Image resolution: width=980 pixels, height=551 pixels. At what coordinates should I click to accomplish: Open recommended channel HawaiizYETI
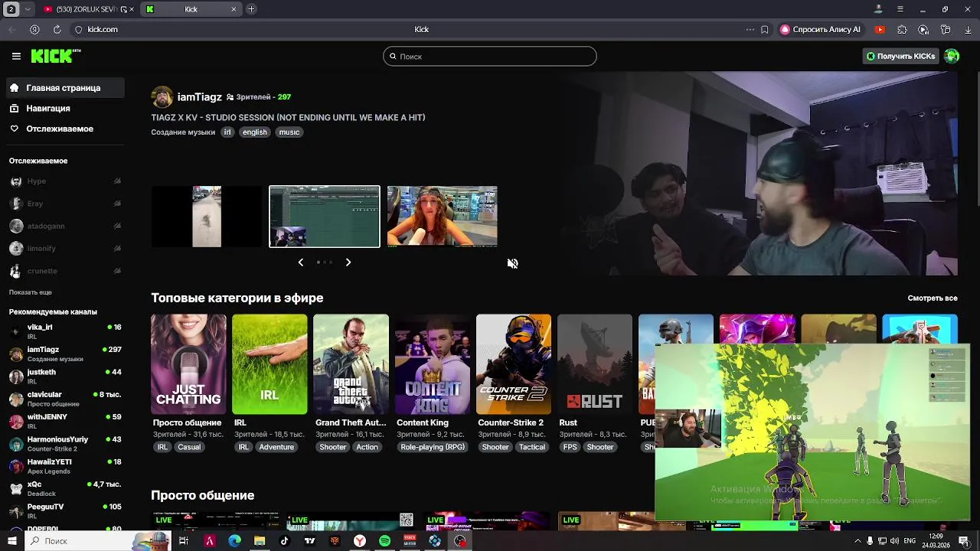(65, 466)
